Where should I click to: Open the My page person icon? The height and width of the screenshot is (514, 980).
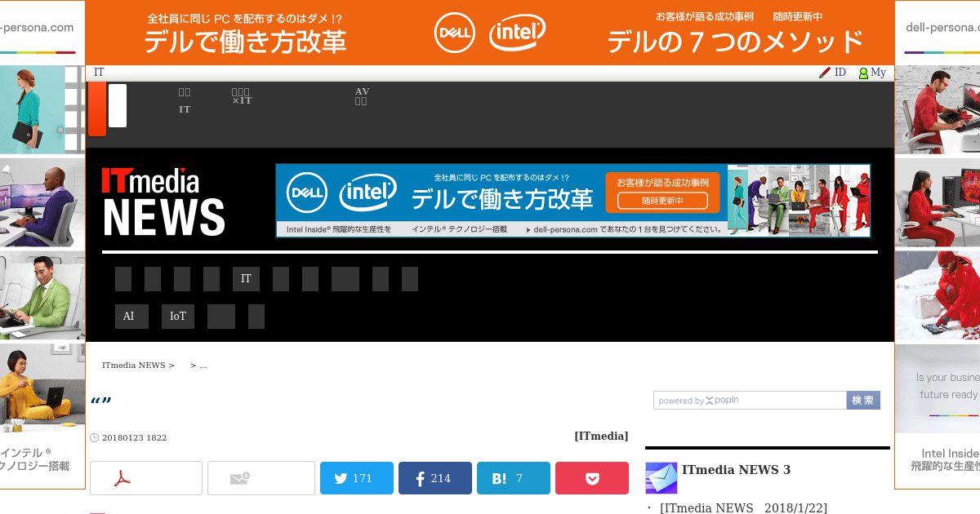click(x=863, y=73)
